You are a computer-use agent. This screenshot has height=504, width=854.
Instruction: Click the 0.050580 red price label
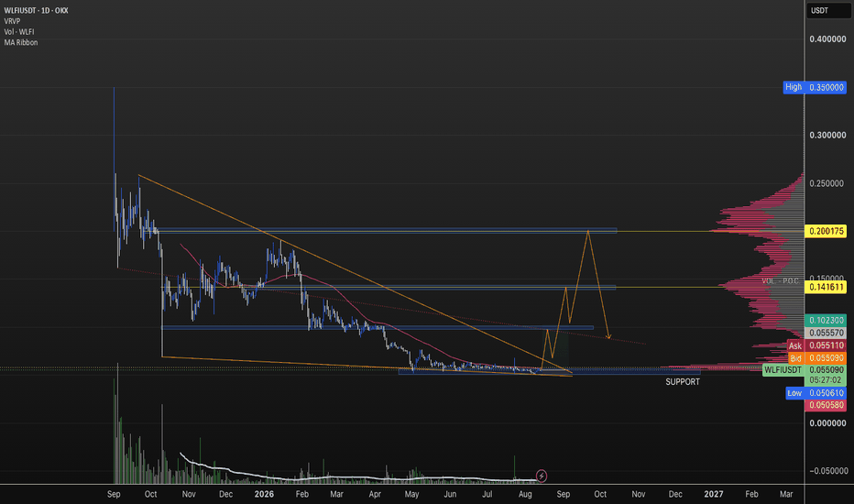pyautogui.click(x=826, y=405)
